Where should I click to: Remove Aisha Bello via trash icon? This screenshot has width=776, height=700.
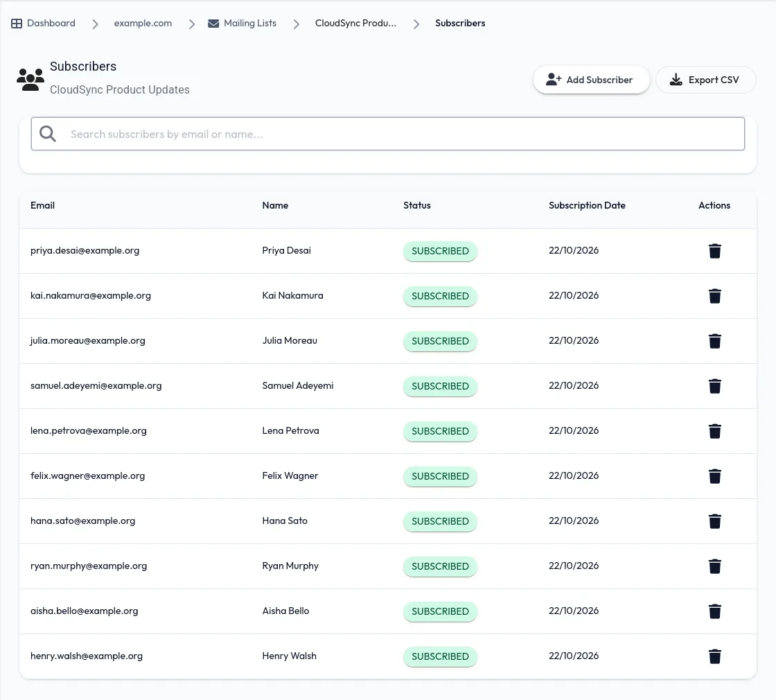714,611
